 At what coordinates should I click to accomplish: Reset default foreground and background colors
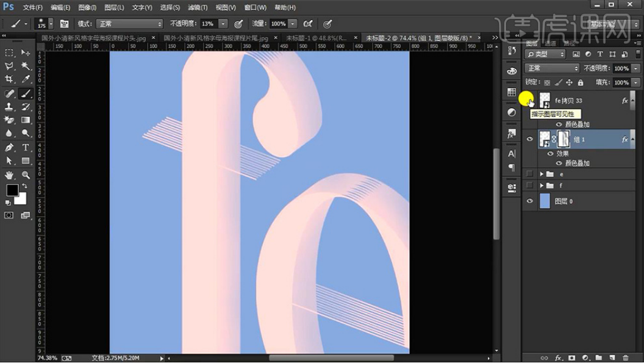(x=8, y=203)
